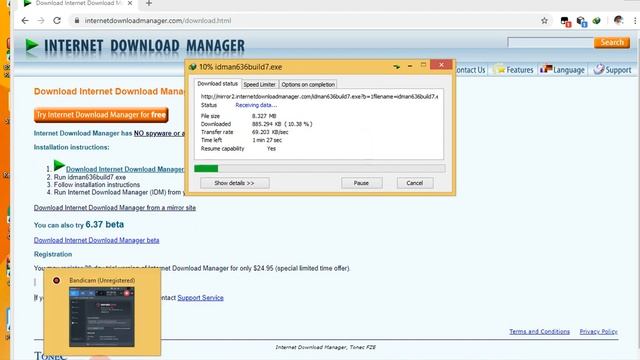The height and width of the screenshot is (360, 640).
Task: Open Download Internet Download Manager beta link
Action: [96, 240]
